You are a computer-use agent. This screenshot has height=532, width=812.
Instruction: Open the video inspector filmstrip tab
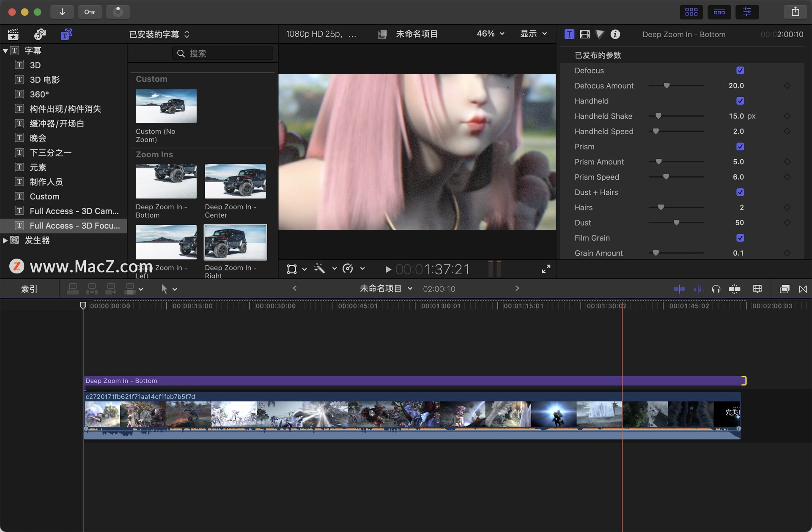click(584, 34)
